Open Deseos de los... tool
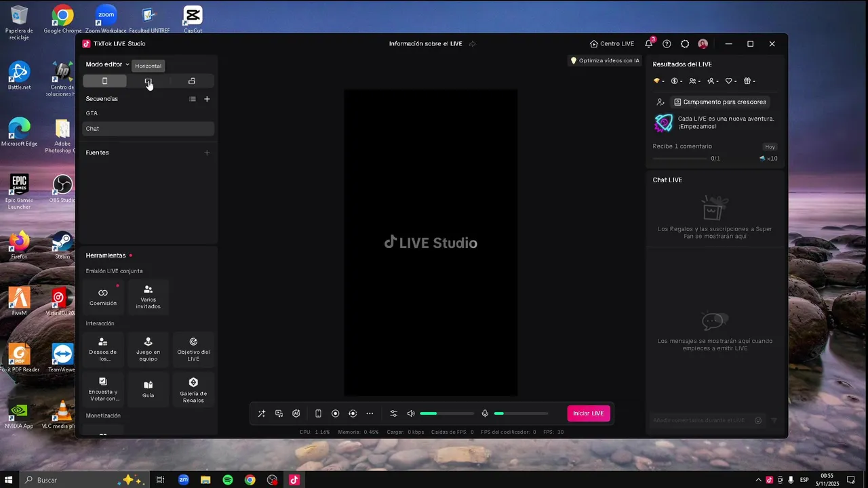The height and width of the screenshot is (488, 868). tap(103, 350)
